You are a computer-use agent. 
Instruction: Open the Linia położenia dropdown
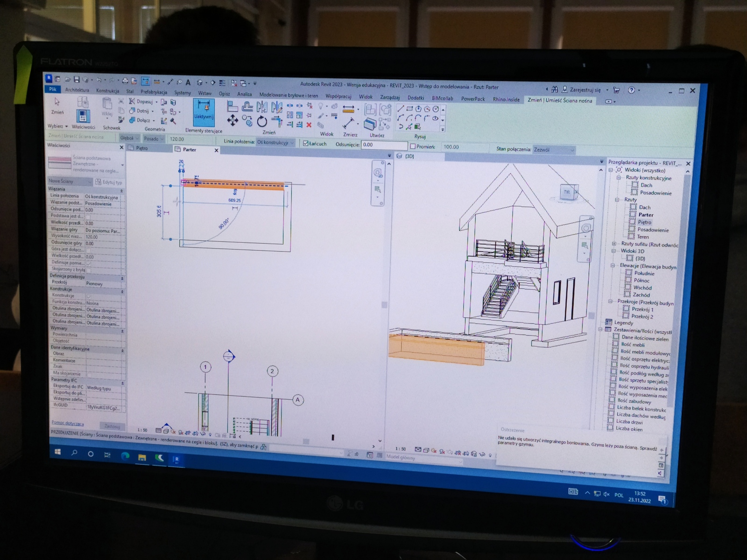click(x=275, y=142)
